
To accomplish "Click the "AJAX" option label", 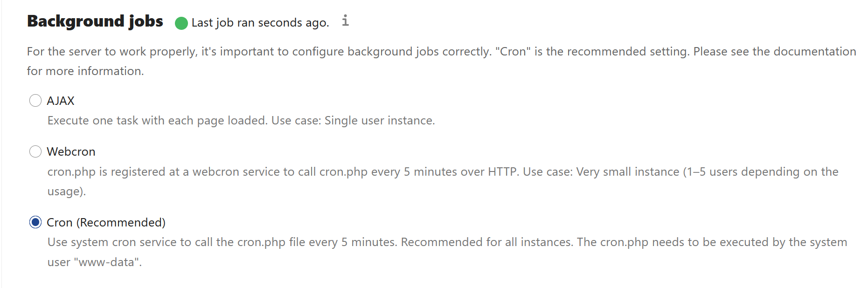I will pyautogui.click(x=61, y=101).
